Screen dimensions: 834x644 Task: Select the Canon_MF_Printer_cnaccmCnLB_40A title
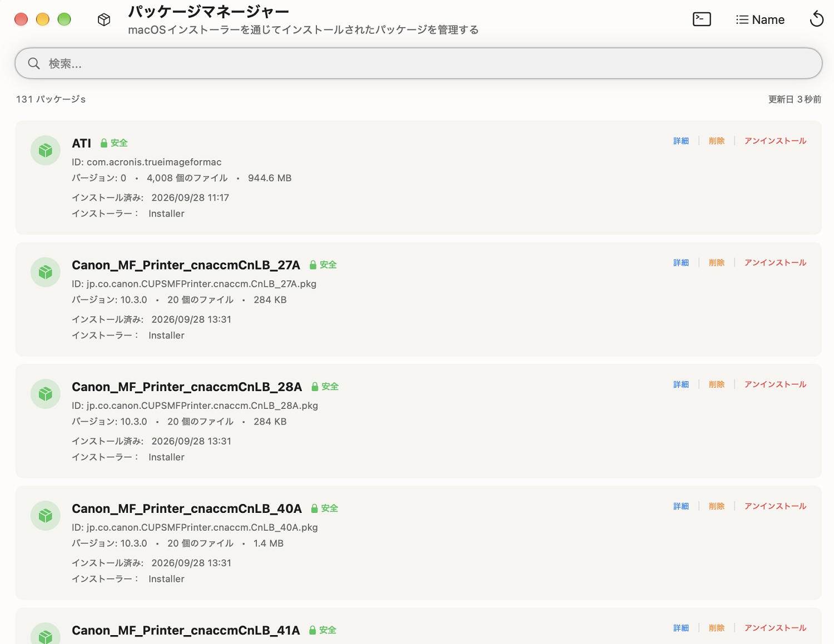(187, 508)
